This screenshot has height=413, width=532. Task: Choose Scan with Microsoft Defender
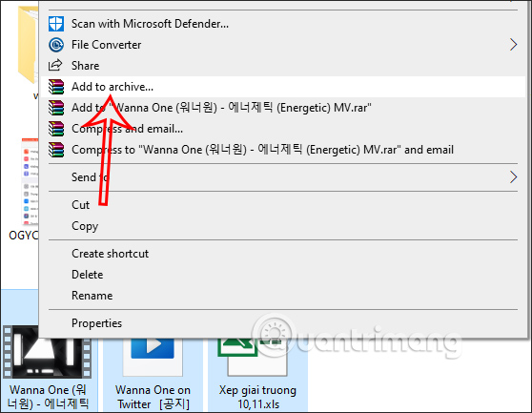(283, 24)
